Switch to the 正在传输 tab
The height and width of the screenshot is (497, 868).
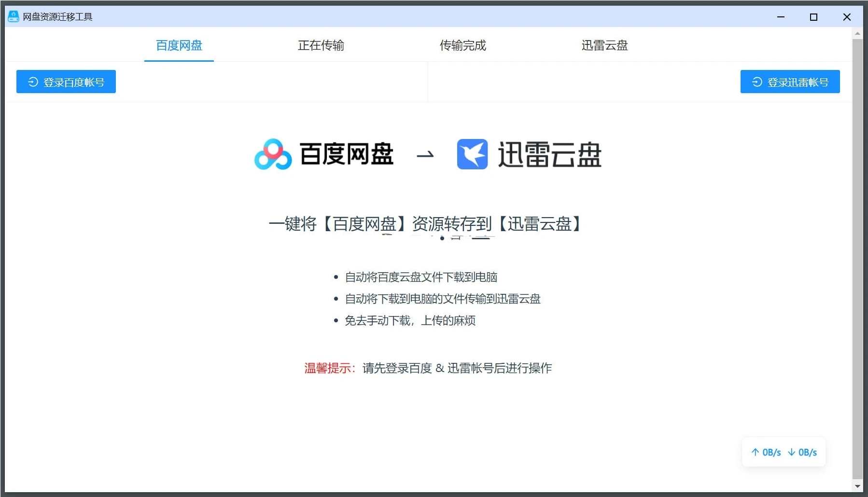click(x=321, y=45)
